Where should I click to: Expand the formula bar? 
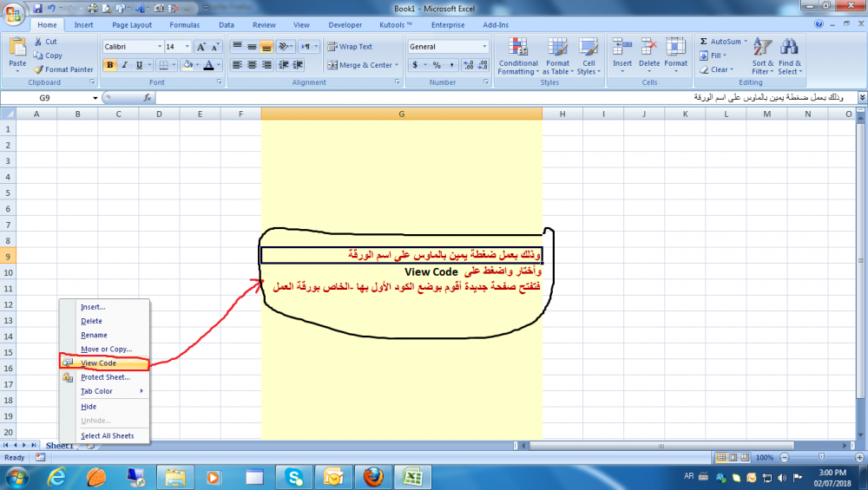[x=862, y=97]
